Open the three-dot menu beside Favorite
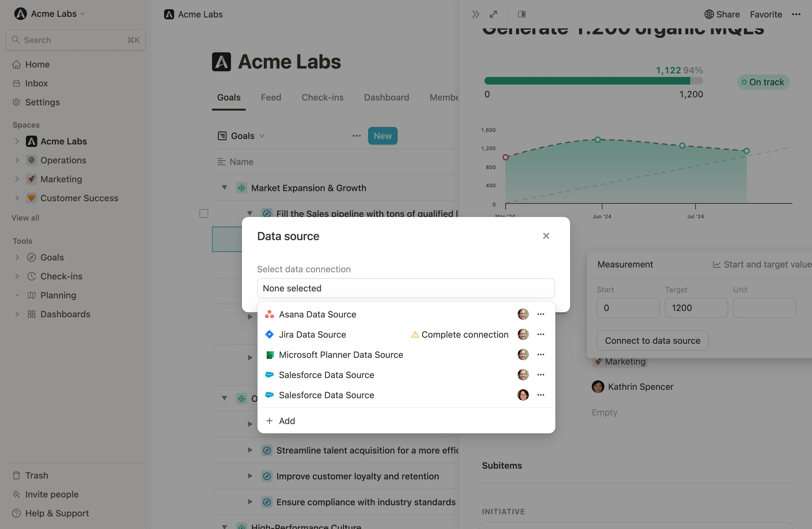The height and width of the screenshot is (529, 812). [x=796, y=14]
